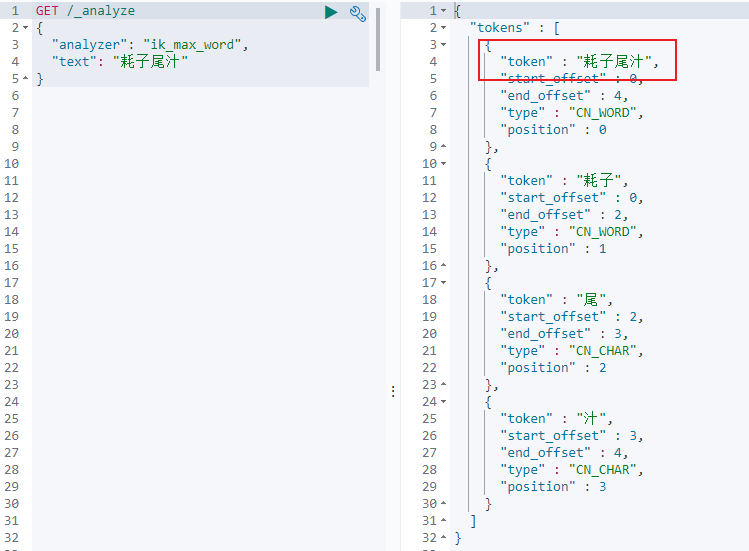This screenshot has width=749, height=551.
Task: Click the three-dot pane splitter handle
Action: (x=393, y=391)
